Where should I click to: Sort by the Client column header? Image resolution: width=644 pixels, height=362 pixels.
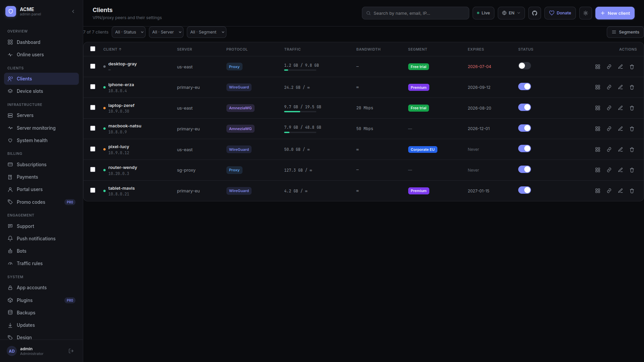(x=112, y=49)
